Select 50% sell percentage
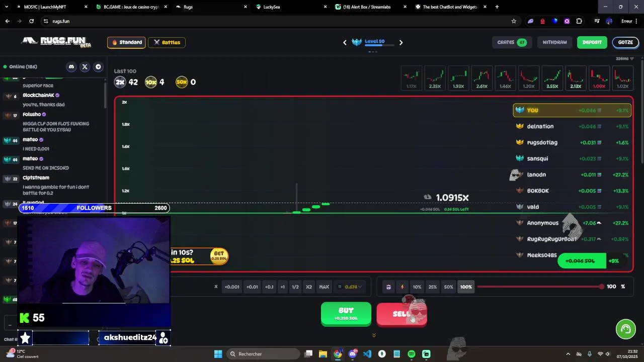644x362 pixels. [449, 287]
